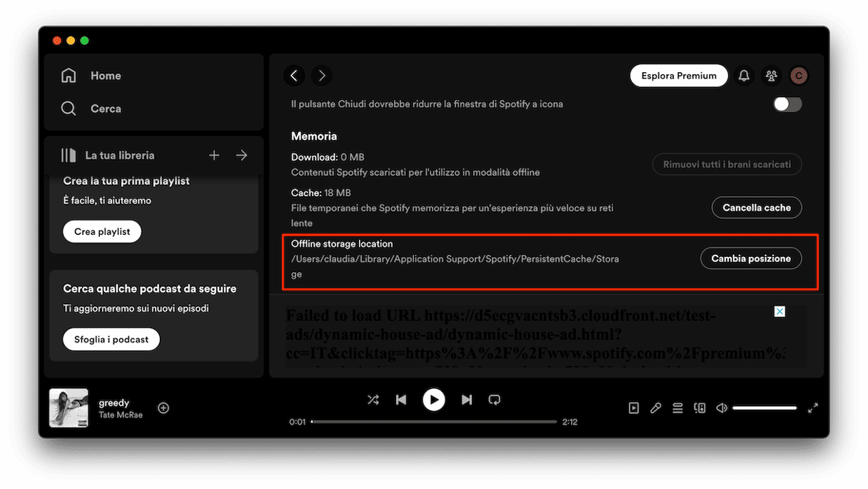Viewport: 868px width, 489px height.
Task: Click Crea playlist button
Action: (102, 231)
